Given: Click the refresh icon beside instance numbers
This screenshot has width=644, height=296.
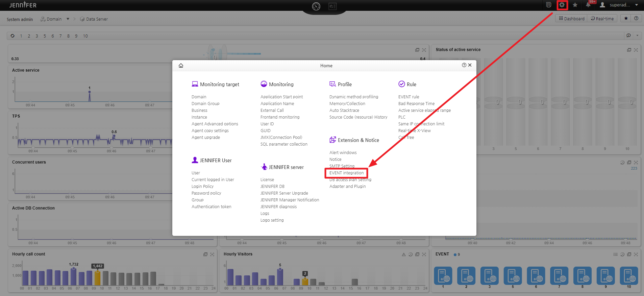Looking at the screenshot, I should pos(13,36).
